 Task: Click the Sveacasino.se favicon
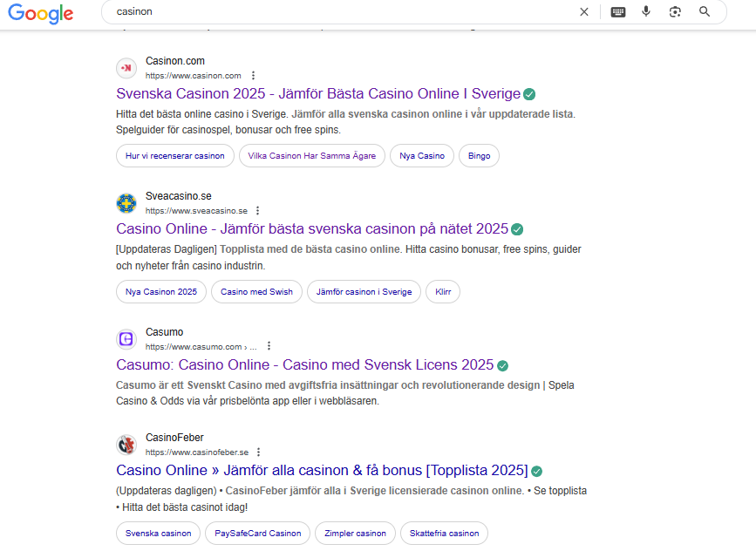(126, 203)
